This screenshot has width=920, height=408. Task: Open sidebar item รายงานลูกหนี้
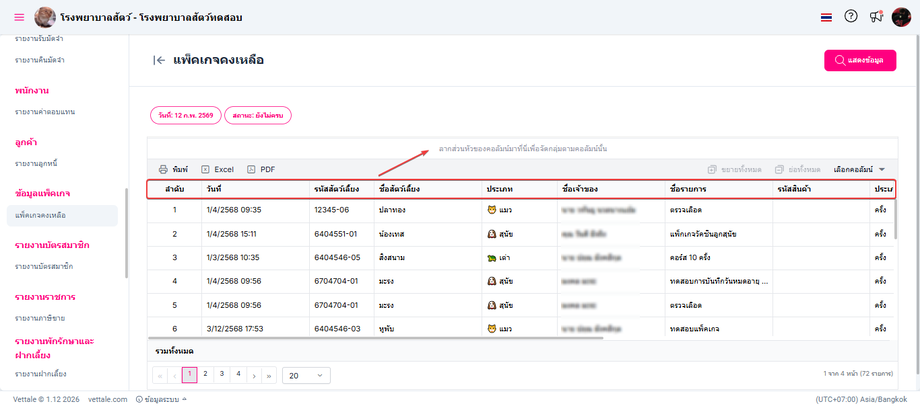(x=36, y=163)
